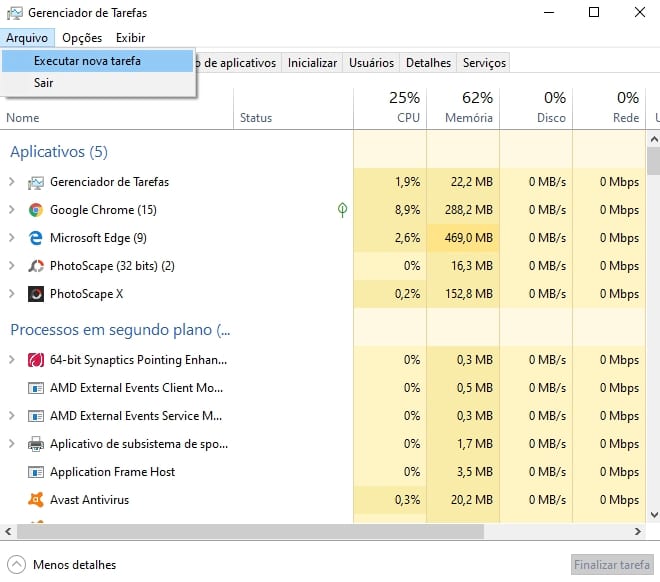Click the 3,5 MB memory cell

click(x=463, y=472)
